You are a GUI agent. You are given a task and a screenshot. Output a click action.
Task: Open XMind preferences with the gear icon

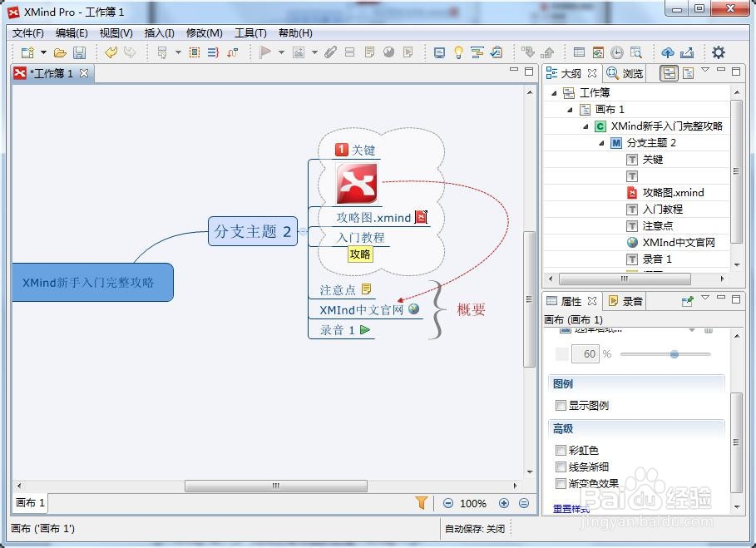tap(719, 52)
